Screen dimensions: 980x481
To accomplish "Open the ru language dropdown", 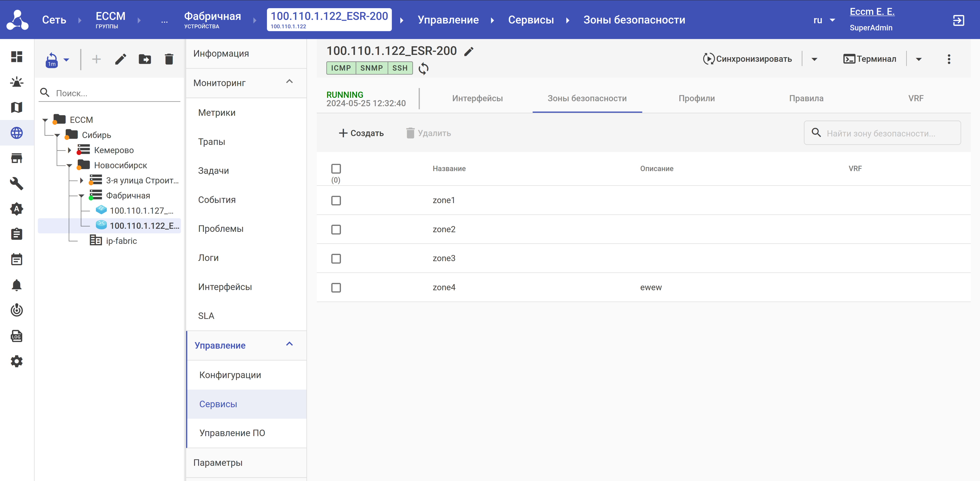I will tap(824, 20).
